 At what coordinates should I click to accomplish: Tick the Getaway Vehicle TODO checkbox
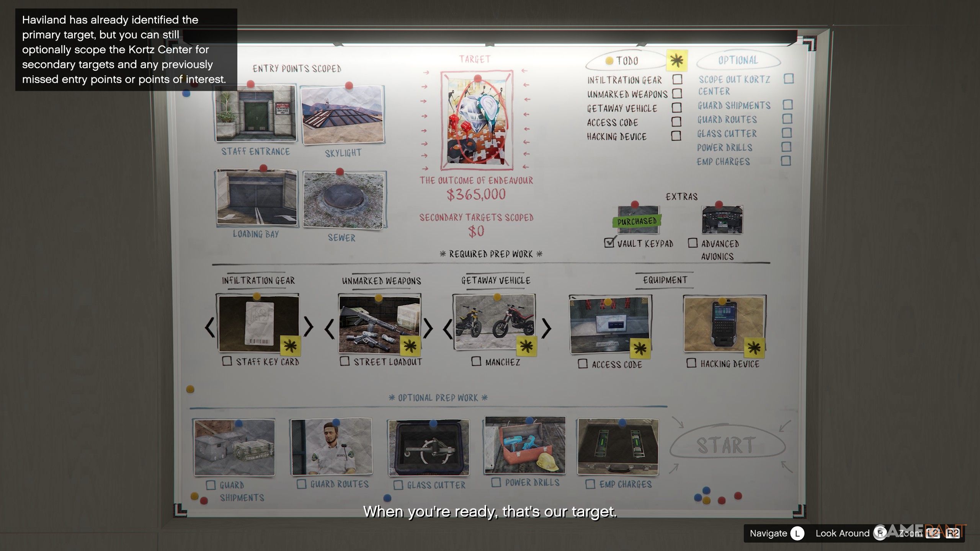676,108
